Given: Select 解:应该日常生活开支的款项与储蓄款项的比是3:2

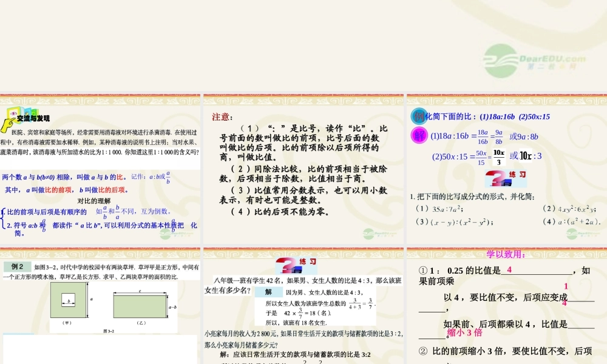Looking at the screenshot, I should coord(296,354).
